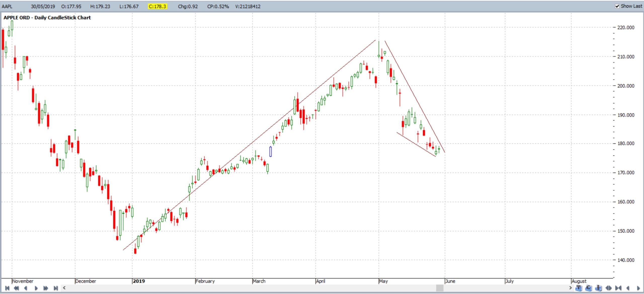
Task: Click the April label on time axis
Action: tap(320, 281)
